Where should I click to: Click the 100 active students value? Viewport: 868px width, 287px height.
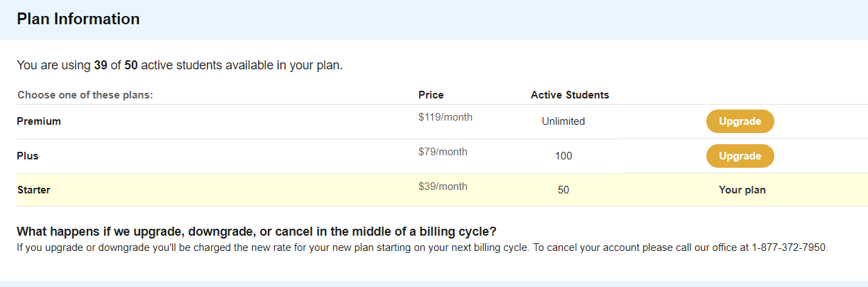click(x=563, y=156)
